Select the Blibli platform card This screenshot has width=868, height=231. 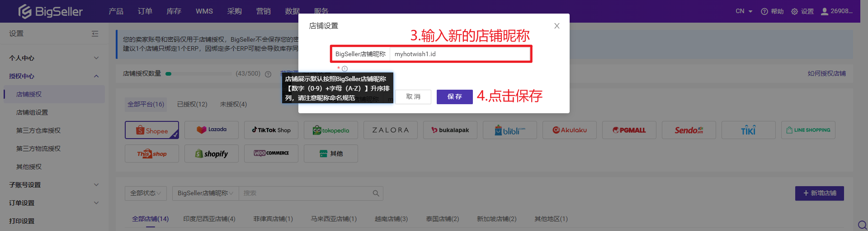(510, 130)
